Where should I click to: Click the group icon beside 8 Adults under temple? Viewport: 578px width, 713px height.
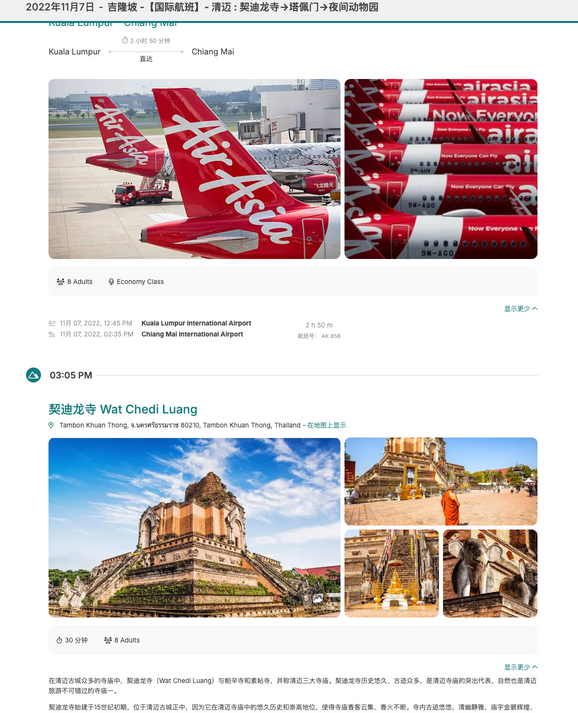pos(108,640)
